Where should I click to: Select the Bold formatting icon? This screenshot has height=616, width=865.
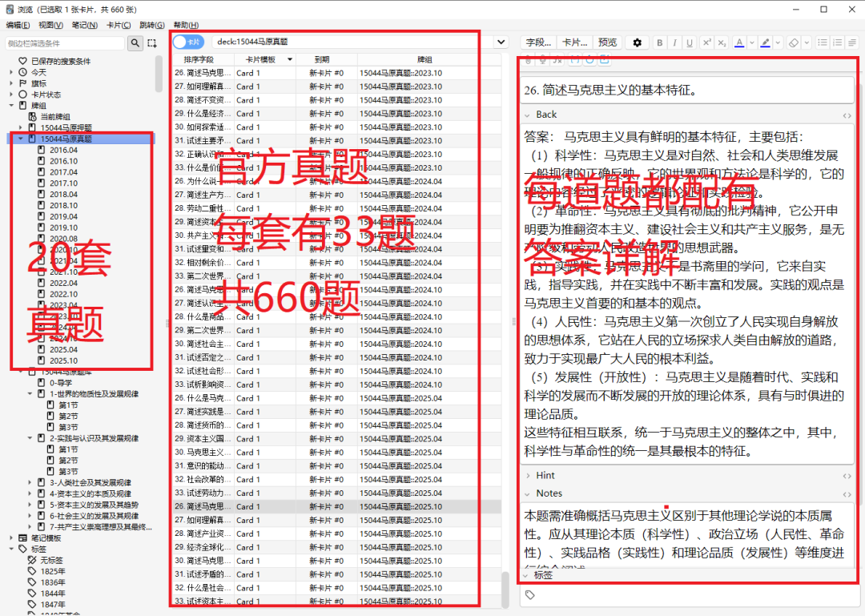click(659, 42)
